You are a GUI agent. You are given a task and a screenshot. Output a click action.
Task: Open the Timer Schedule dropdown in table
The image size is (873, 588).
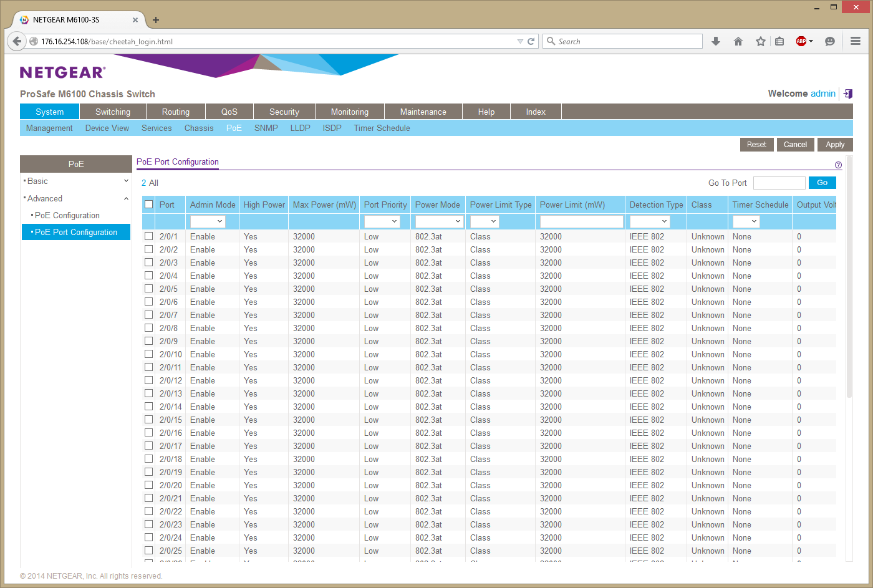(x=746, y=221)
